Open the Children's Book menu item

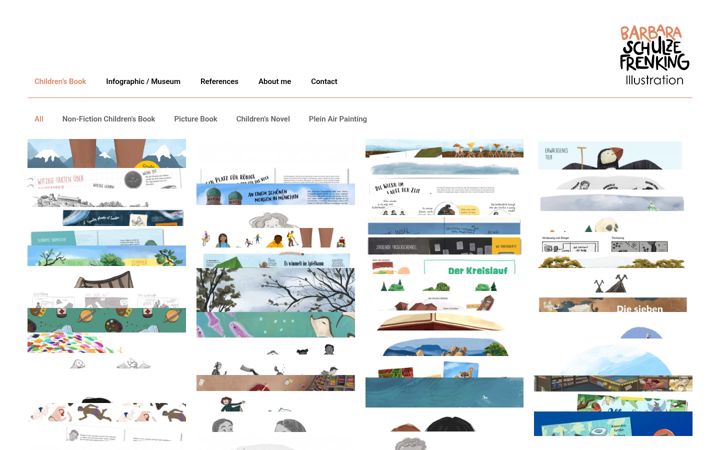click(60, 81)
